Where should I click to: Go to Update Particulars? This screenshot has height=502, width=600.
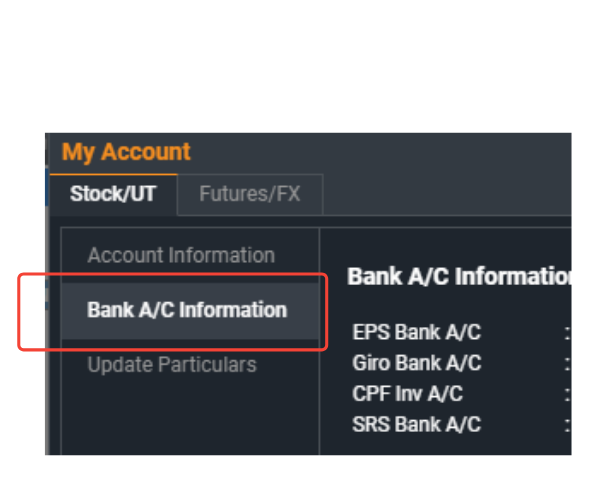(172, 365)
